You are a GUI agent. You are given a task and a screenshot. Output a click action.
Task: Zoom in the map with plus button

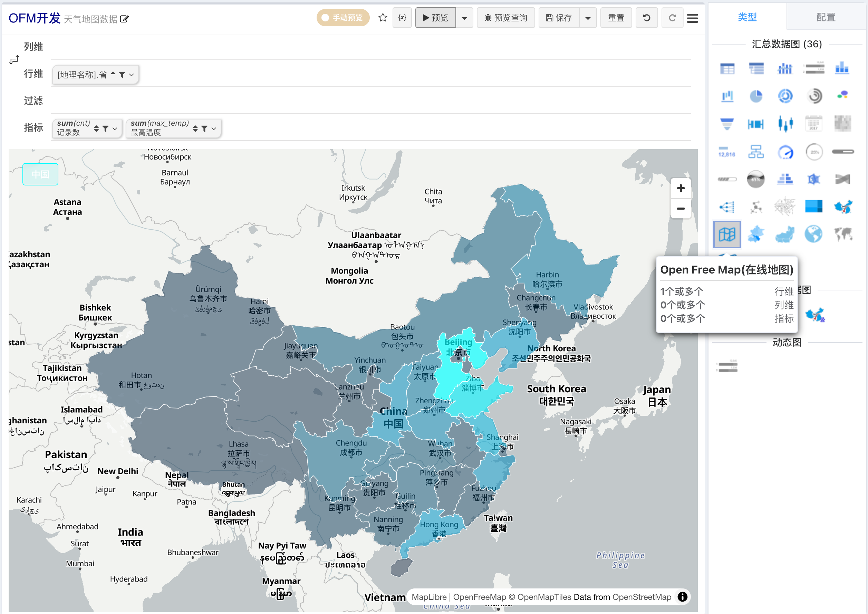tap(681, 188)
